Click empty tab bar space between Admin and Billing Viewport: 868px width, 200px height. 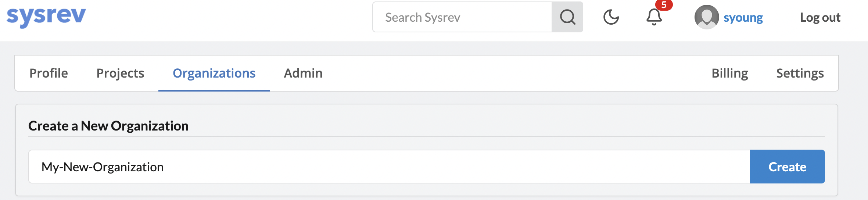pos(514,74)
